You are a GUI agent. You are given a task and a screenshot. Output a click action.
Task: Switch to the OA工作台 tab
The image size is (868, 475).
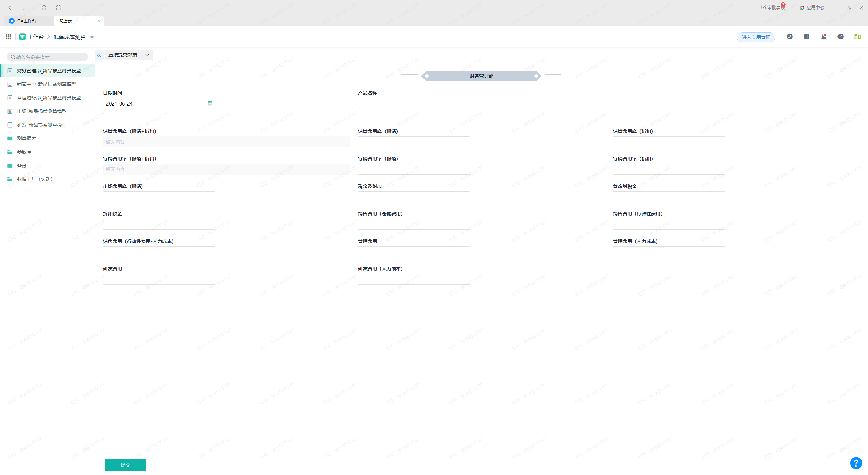coord(26,21)
